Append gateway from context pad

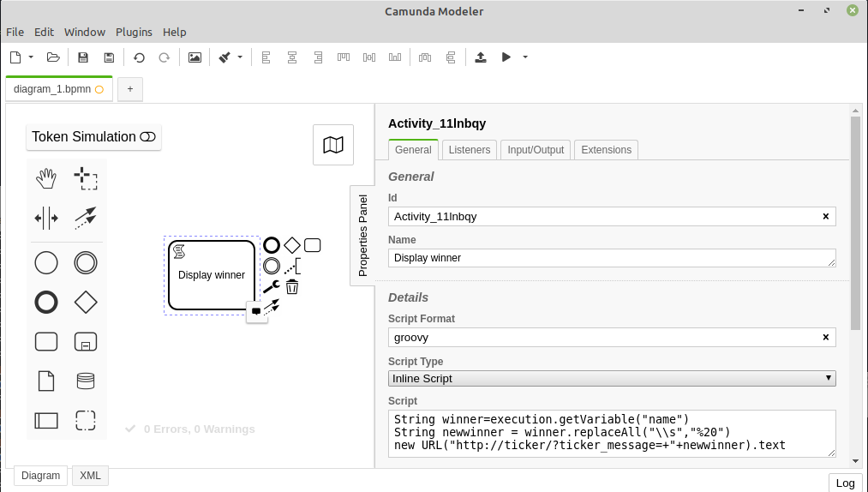coord(291,245)
